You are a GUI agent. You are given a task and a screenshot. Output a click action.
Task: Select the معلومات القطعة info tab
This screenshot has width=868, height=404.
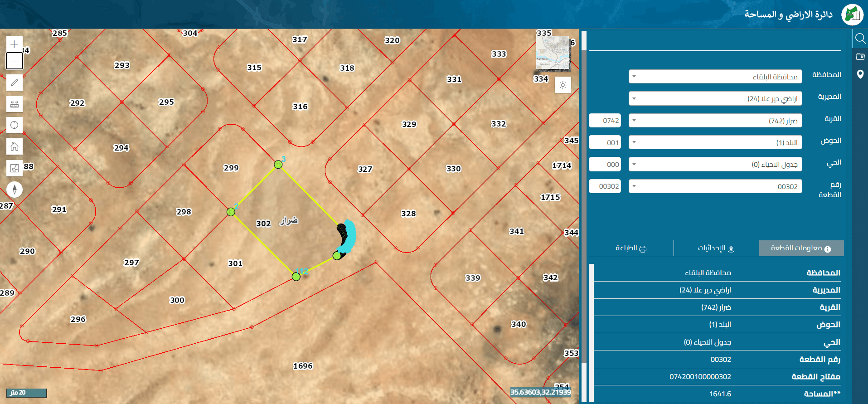801,248
